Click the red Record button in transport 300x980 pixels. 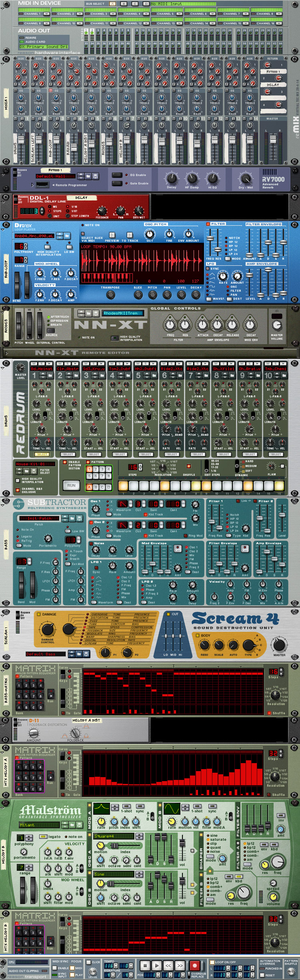pyautogui.click(x=195, y=966)
